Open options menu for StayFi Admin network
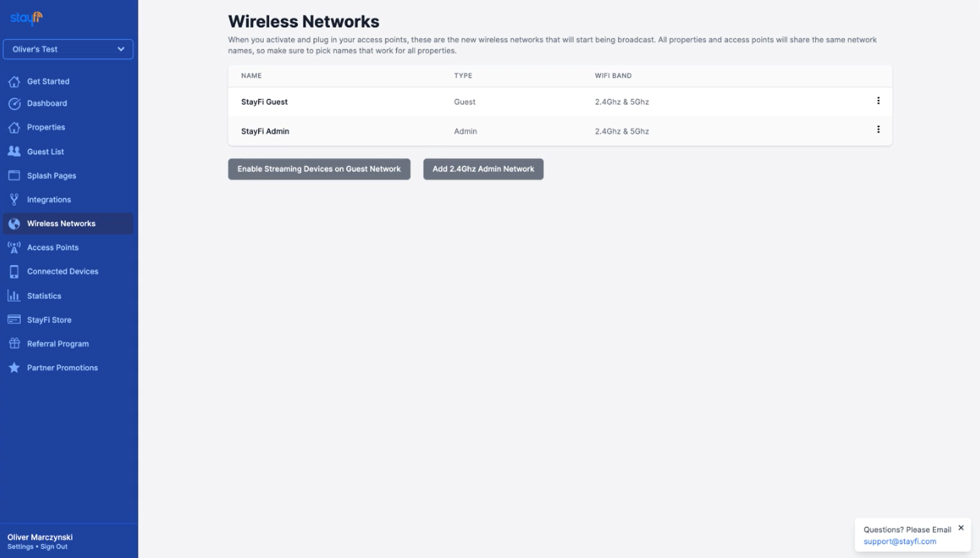Screen dimensions: 980x558 click(x=878, y=129)
